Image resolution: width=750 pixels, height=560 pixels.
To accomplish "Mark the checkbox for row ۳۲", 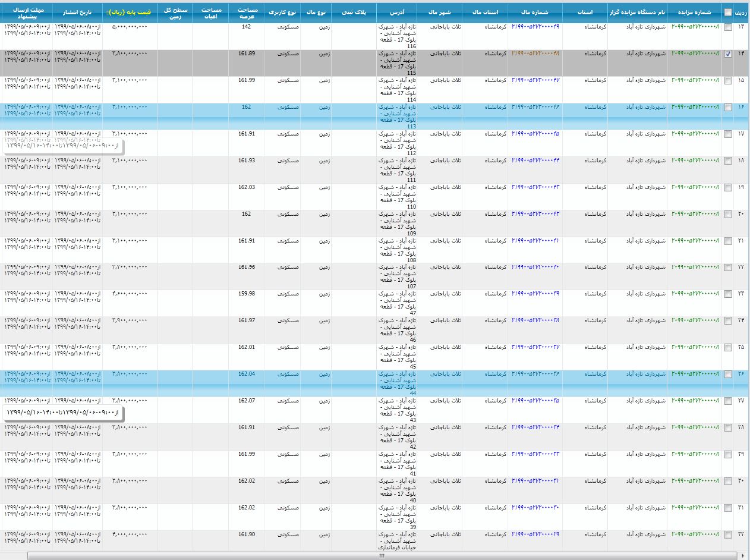I will [x=727, y=535].
